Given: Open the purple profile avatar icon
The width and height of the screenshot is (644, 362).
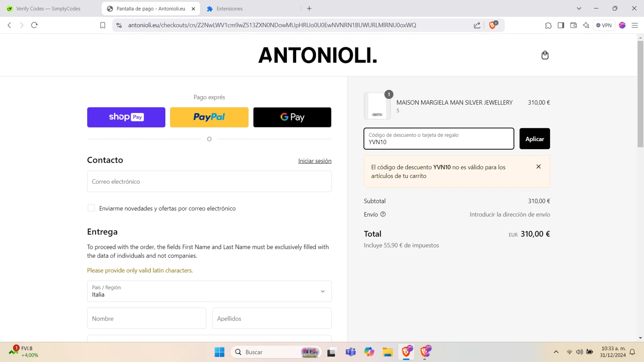Looking at the screenshot, I should point(622,25).
